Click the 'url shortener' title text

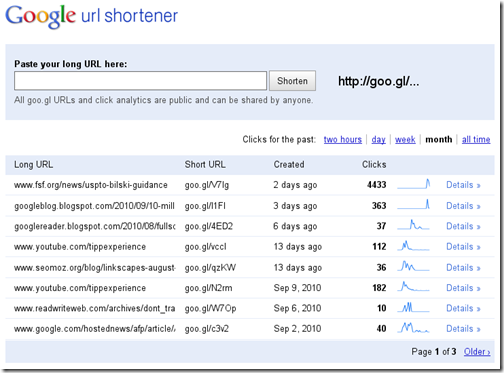130,16
